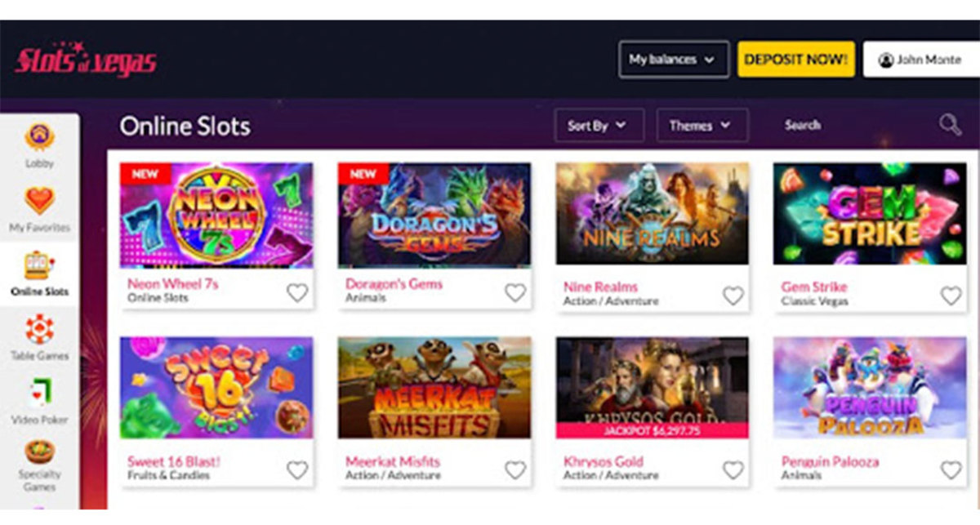Image resolution: width=980 pixels, height=525 pixels.
Task: Click the search magnifier icon
Action: point(950,125)
